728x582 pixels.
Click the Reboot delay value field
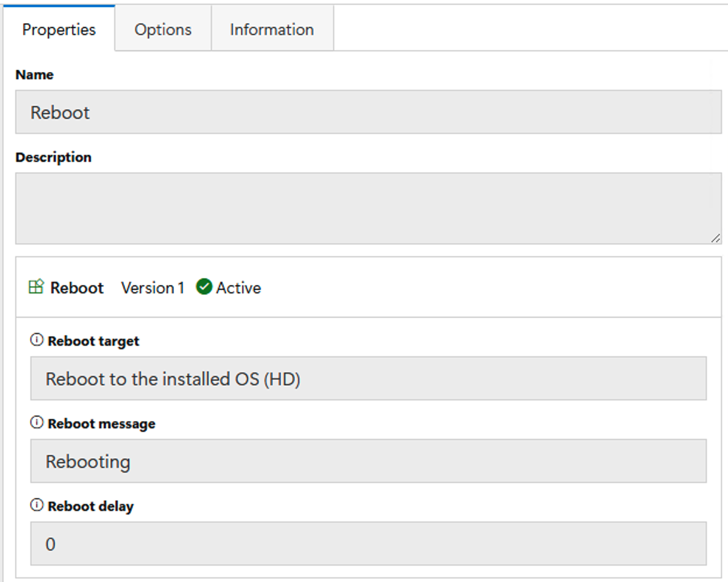coord(368,544)
